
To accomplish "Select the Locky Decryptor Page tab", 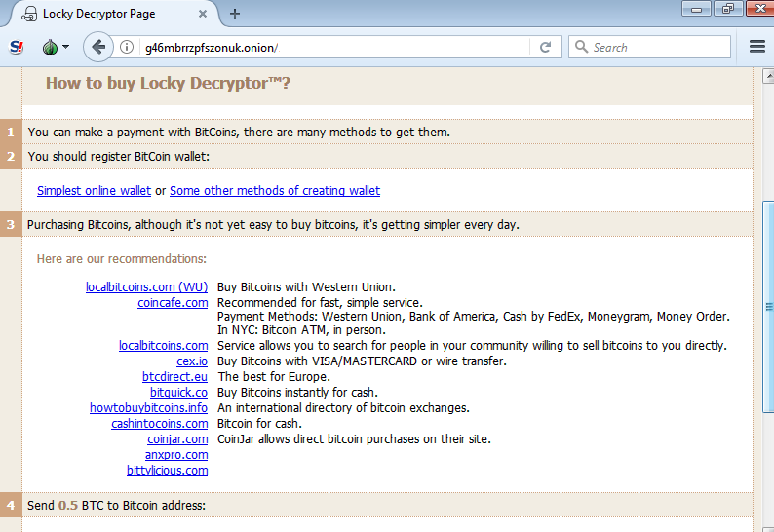I will 107,14.
